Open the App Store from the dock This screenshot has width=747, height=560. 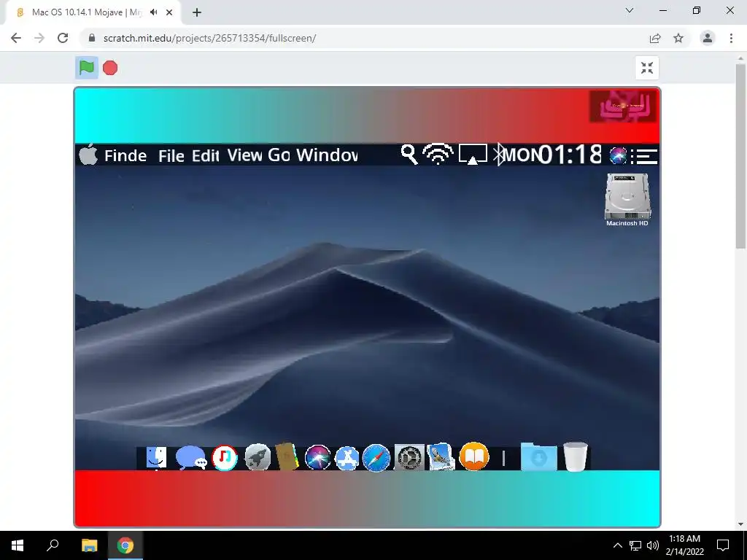pos(347,458)
